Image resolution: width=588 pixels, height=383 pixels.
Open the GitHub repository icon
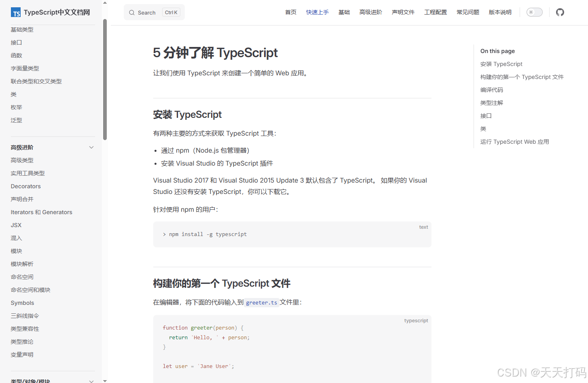pyautogui.click(x=560, y=12)
